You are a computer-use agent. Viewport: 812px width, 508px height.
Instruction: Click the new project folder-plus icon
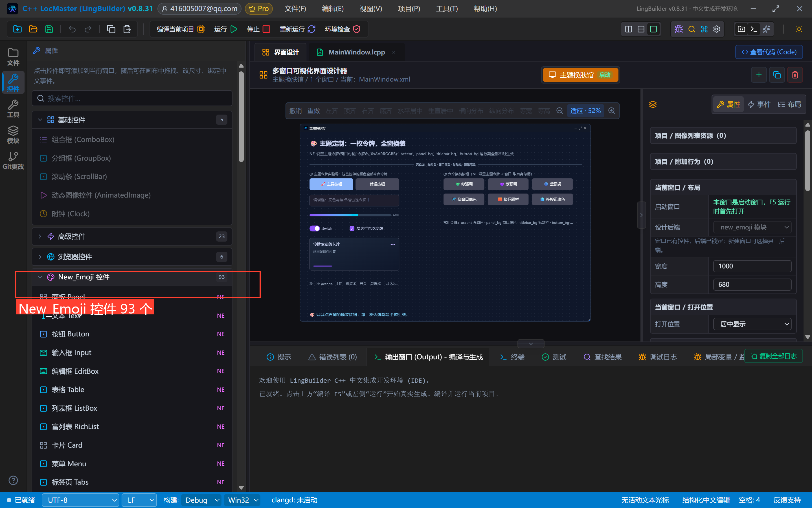pos(17,29)
